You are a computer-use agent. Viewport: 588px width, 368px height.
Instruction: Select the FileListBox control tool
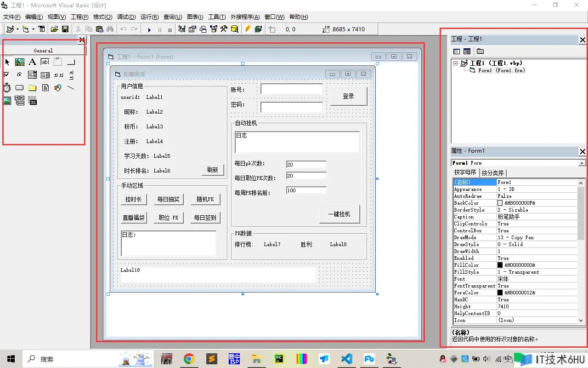tap(45, 87)
